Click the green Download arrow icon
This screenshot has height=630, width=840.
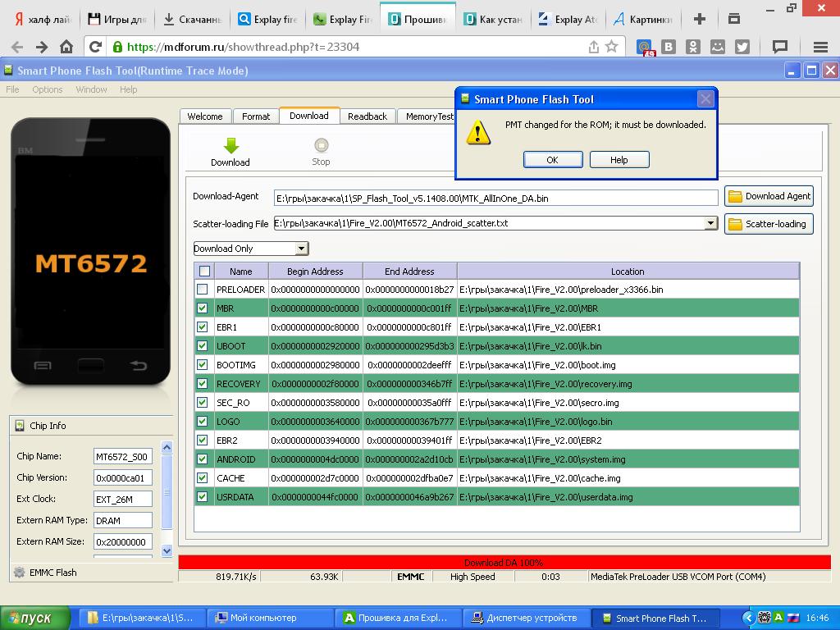pyautogui.click(x=231, y=146)
